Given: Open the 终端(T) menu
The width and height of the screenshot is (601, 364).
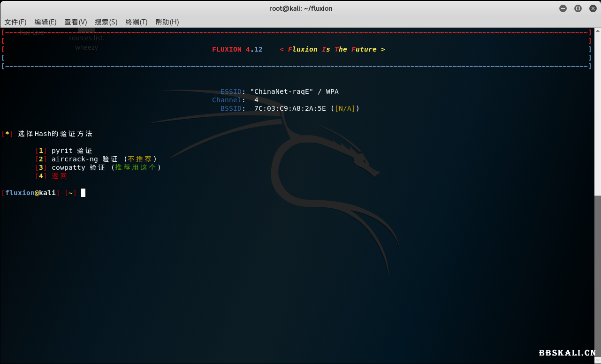Looking at the screenshot, I should (137, 22).
